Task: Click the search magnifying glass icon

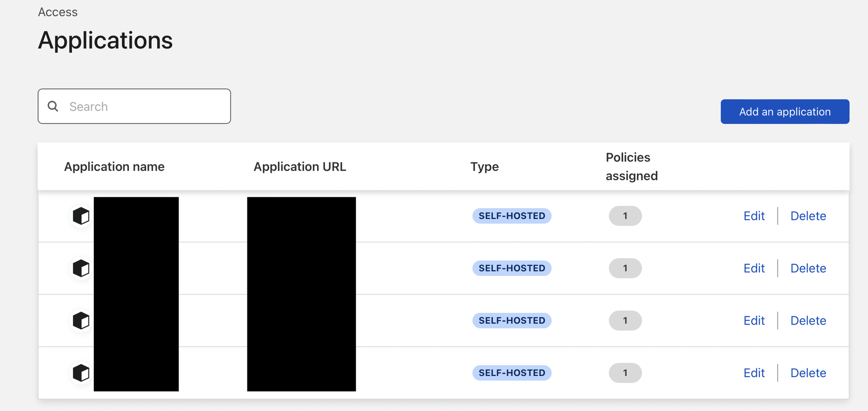Action: pos(53,106)
